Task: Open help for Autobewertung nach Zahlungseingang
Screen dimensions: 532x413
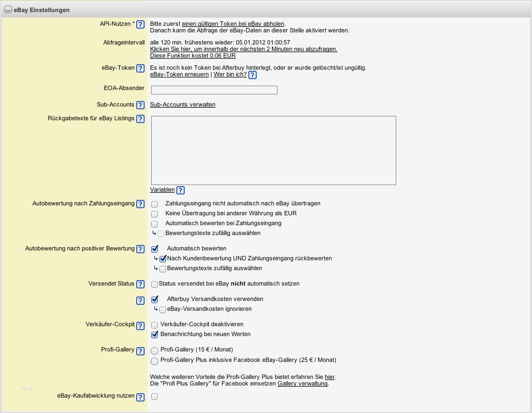Action: [x=141, y=204]
